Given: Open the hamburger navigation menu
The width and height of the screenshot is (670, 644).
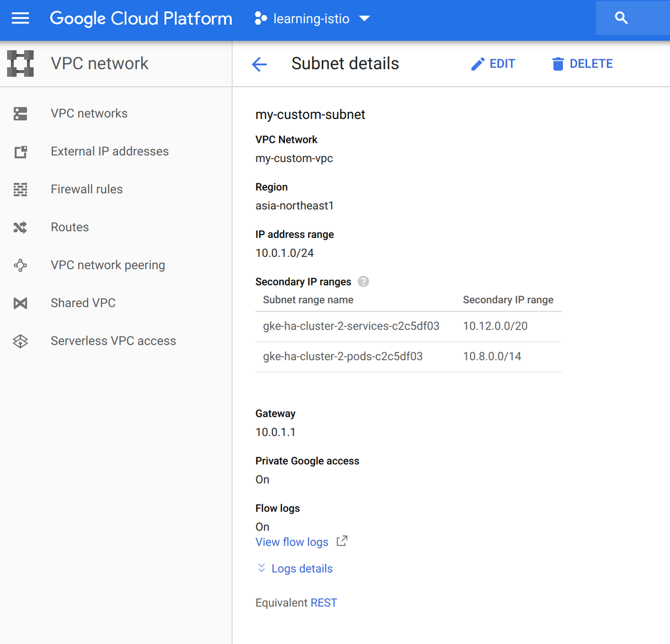Looking at the screenshot, I should point(20,18).
